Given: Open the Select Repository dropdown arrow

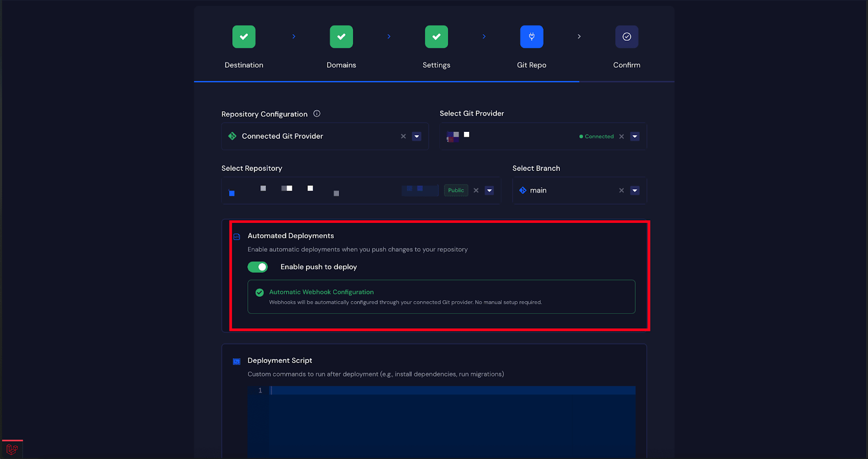Looking at the screenshot, I should click(489, 190).
